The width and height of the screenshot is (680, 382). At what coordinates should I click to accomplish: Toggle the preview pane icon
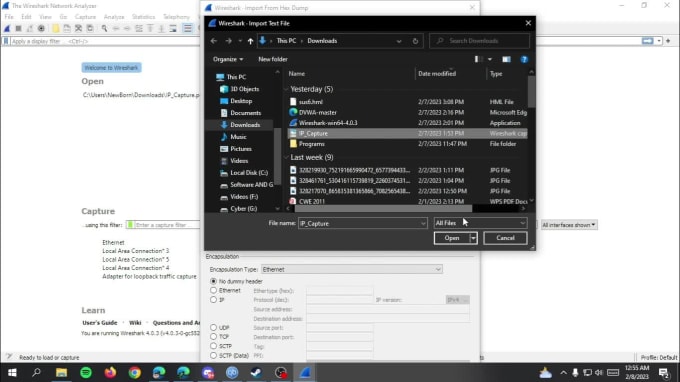click(x=506, y=59)
